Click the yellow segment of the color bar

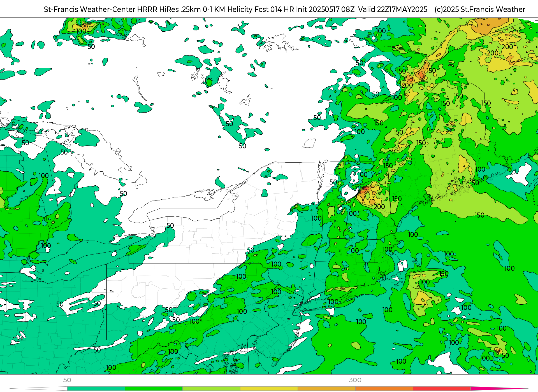(269, 389)
